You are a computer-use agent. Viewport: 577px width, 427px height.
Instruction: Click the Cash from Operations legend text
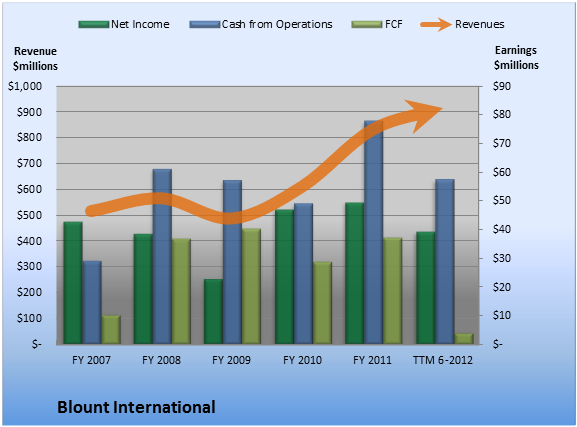point(277,24)
